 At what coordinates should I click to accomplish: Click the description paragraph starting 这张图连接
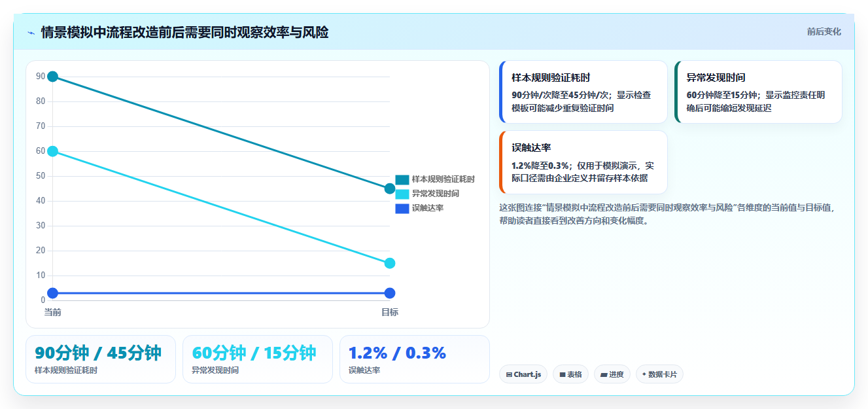pos(667,214)
